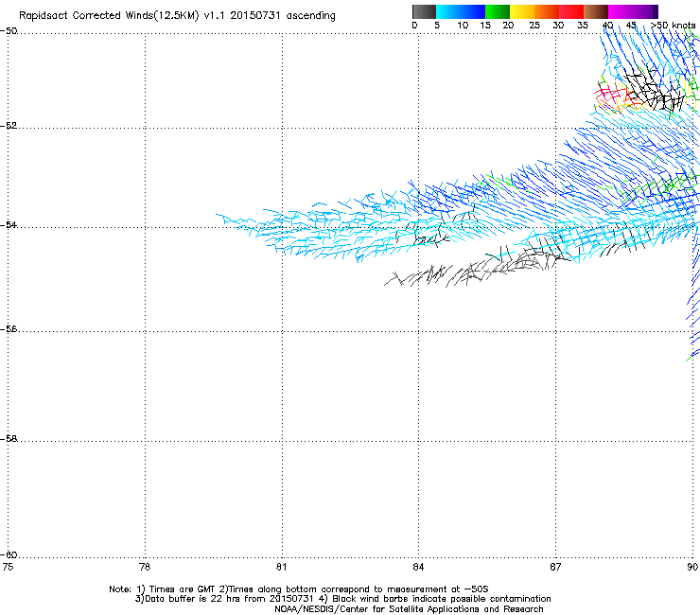Click the green 15-20 knots legend swatch
Screen dimensions: 700x615
[x=498, y=11]
